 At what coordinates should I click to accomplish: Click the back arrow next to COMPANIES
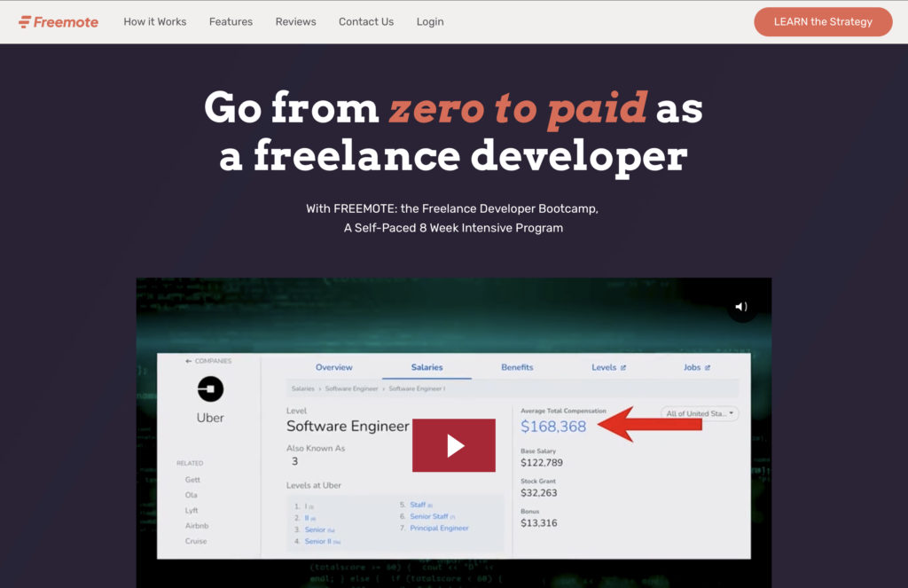[188, 361]
